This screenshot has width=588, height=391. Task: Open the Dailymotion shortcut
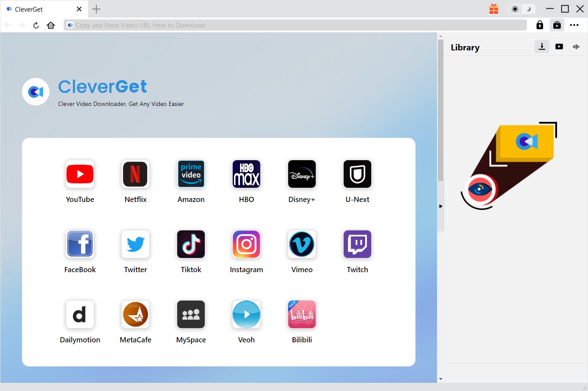coord(80,314)
